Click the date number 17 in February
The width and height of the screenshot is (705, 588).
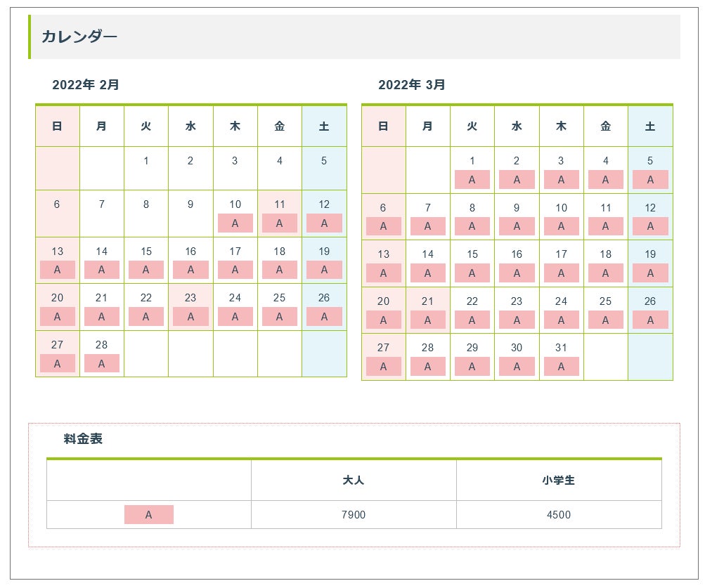pyautogui.click(x=235, y=251)
